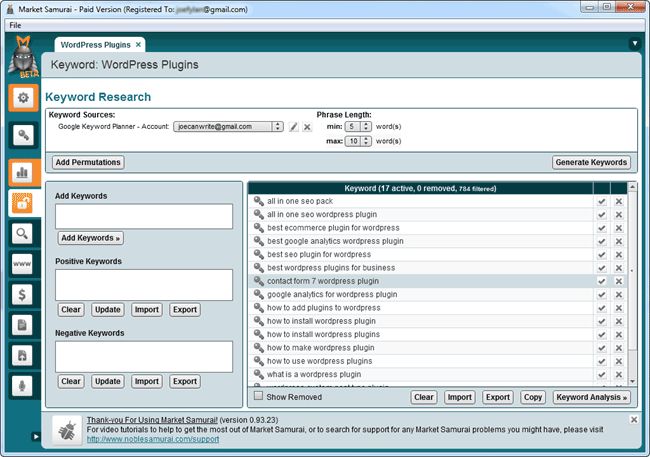Open the Google account email dropdown
The width and height of the screenshot is (650, 457).
coord(228,126)
